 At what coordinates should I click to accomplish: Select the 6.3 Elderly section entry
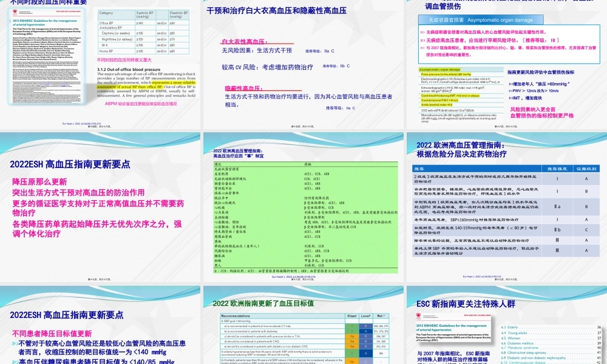tap(512, 327)
